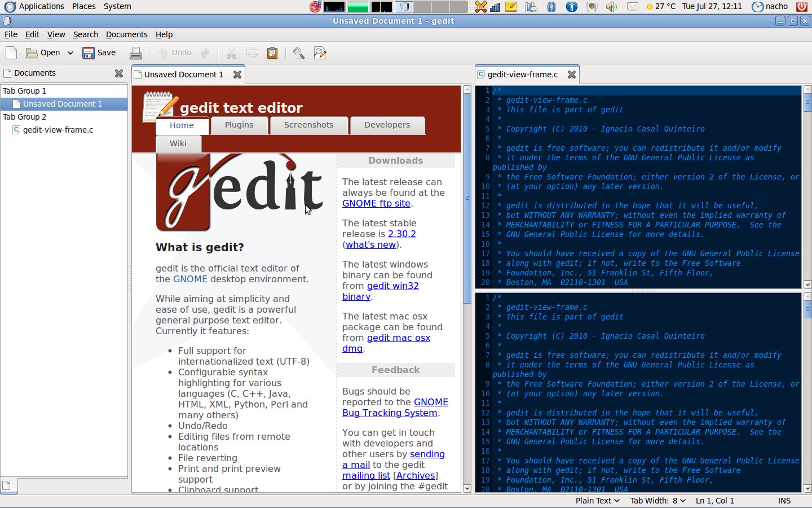The width and height of the screenshot is (812, 508).
Task: Click the network signal bars tray icon
Action: 495,7
